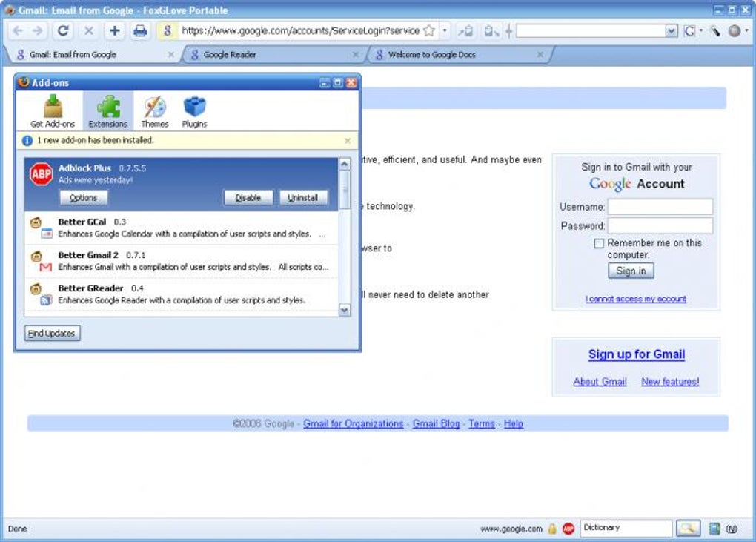This screenshot has height=542, width=756.
Task: Open the About Gmail link
Action: coord(600,381)
